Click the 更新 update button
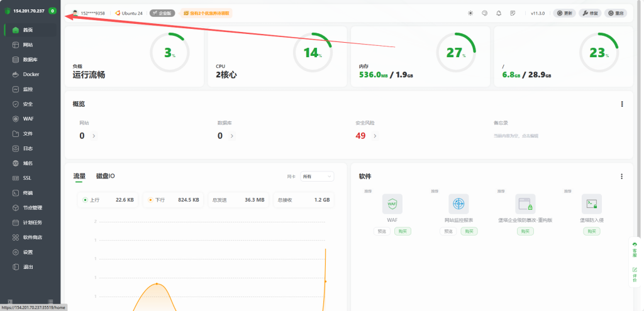 tap(565, 13)
